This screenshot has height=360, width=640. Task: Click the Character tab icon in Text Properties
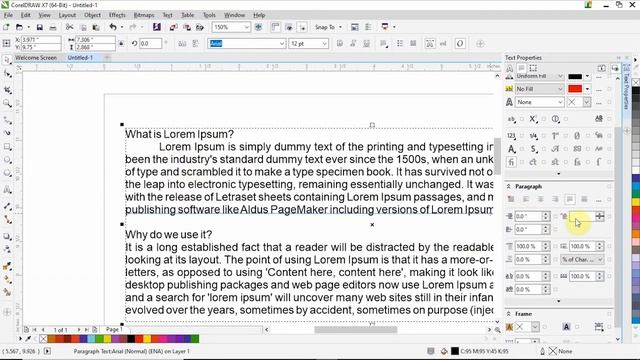[x=509, y=68]
